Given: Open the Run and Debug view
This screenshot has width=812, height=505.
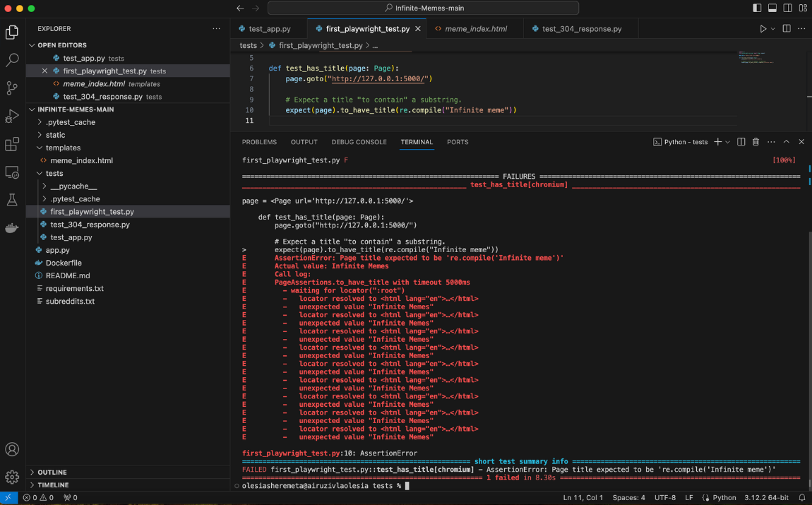Looking at the screenshot, I should 11,117.
